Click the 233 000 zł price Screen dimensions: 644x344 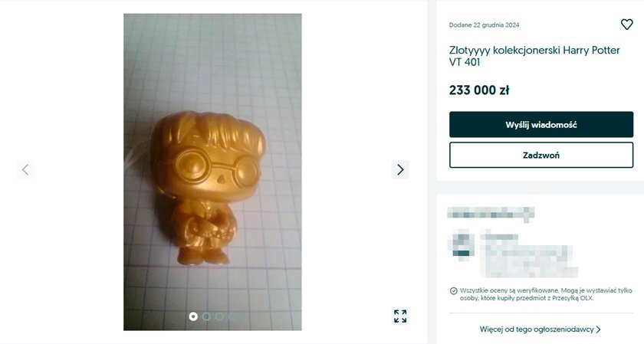click(x=479, y=90)
